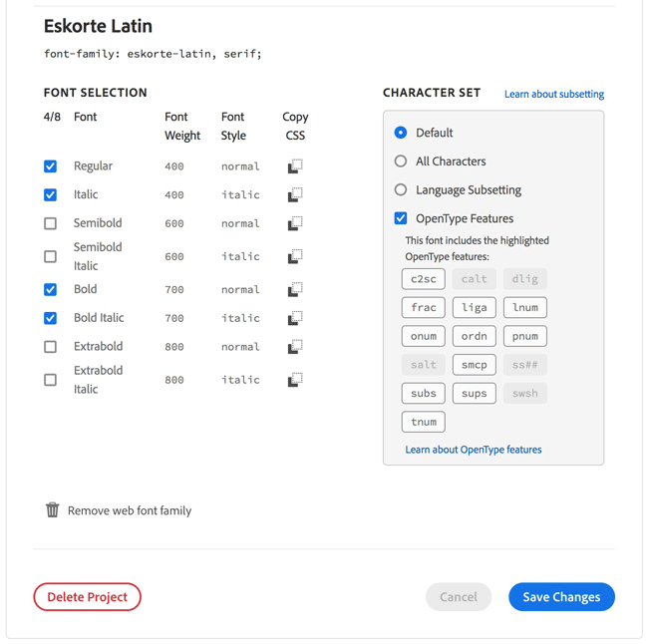Click the disabled ss## feature tag
The image size is (648, 644).
coord(525,365)
